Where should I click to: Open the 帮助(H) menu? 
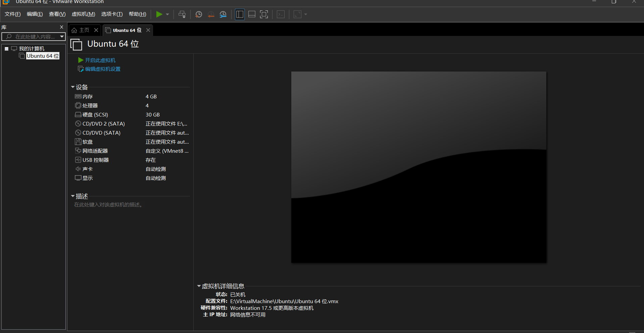tap(138, 14)
